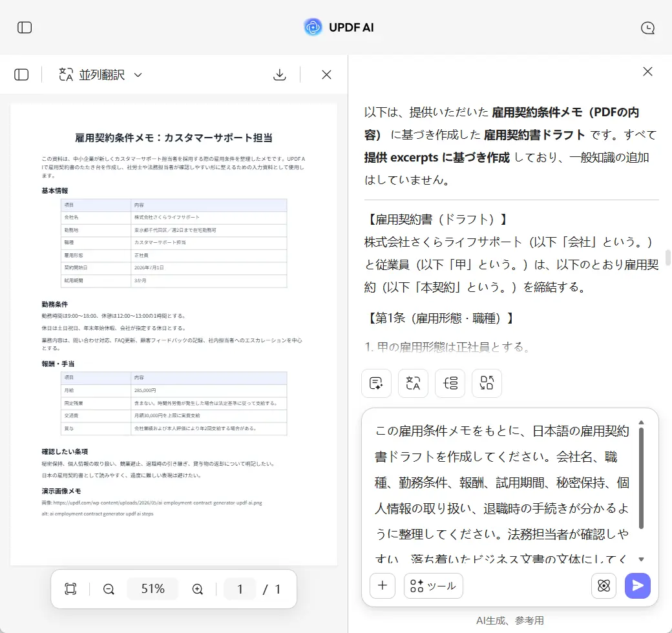Click the 演示画像メモ section heading
The image size is (672, 633).
pos(61,491)
